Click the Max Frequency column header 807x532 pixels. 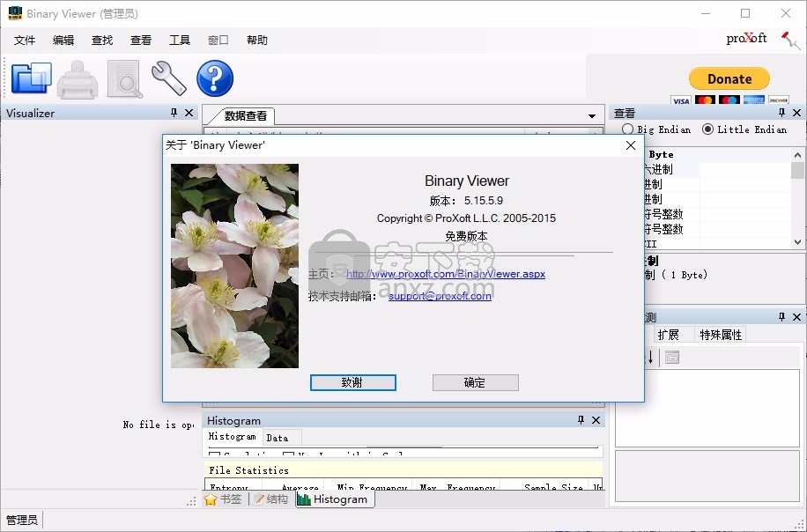point(457,487)
